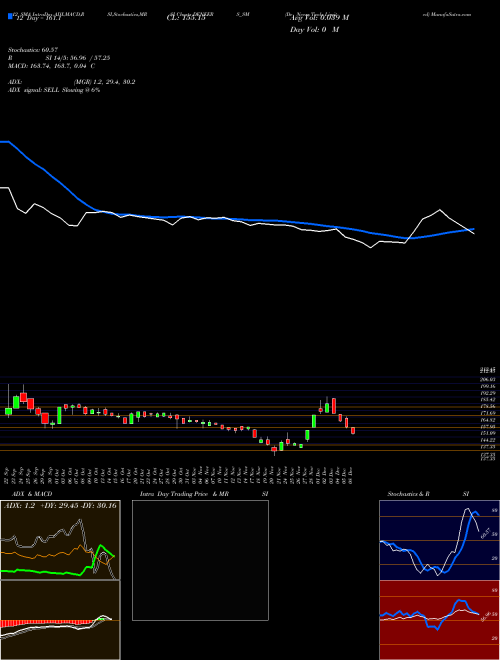Click the 192.29 price axis label
Screen dimensions: 500x660
(489, 393)
